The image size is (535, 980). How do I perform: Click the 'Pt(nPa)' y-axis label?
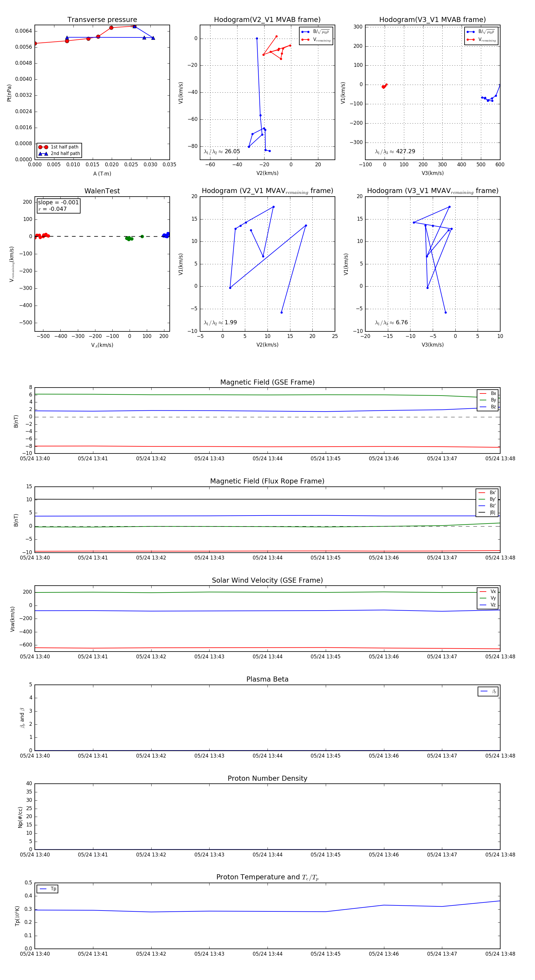(x=9, y=93)
